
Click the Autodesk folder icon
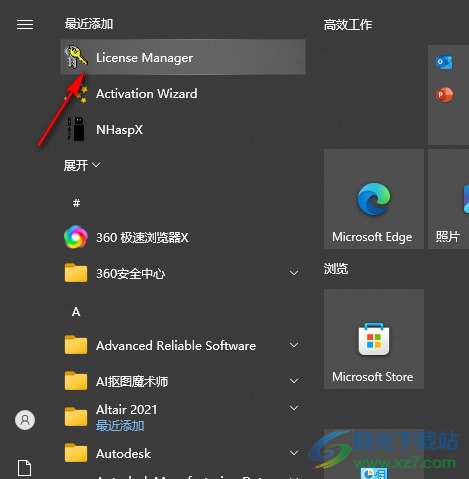tap(76, 453)
